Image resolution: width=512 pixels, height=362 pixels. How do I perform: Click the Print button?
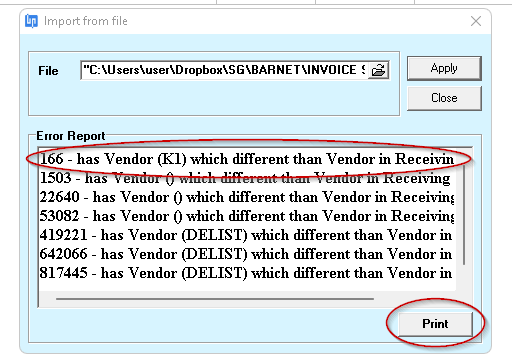[435, 324]
